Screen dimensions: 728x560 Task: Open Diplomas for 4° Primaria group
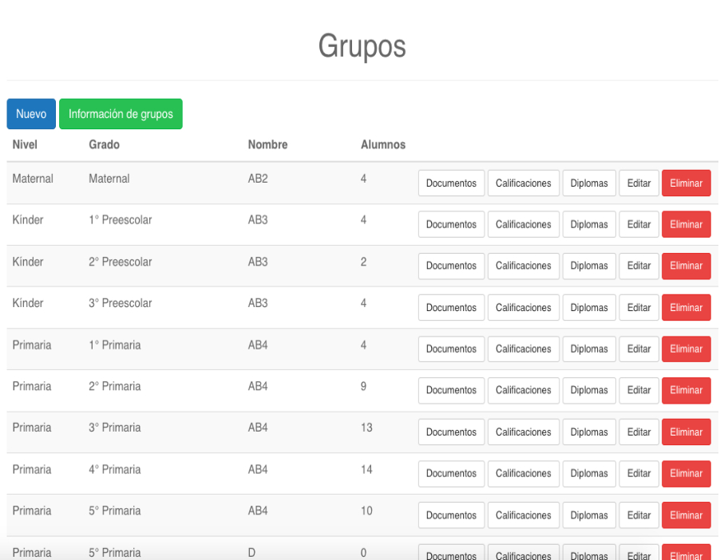tap(589, 474)
